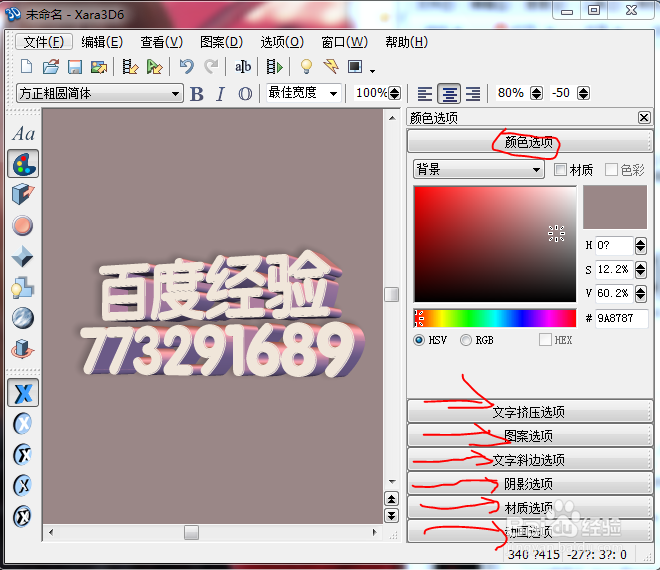Align text center
Image resolution: width=660 pixels, height=570 pixels.
449,93
